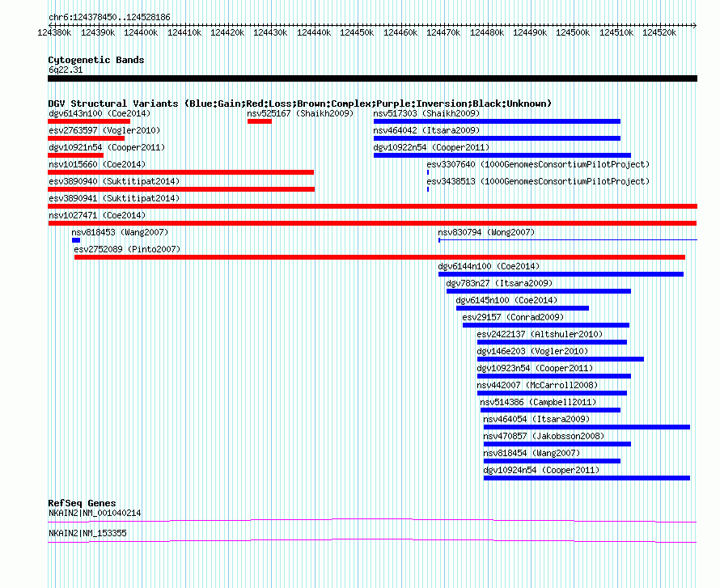Image resolution: width=720 pixels, height=588 pixels.
Task: Open nsv470857 (Jakobsson2008) label
Action: pyautogui.click(x=544, y=436)
